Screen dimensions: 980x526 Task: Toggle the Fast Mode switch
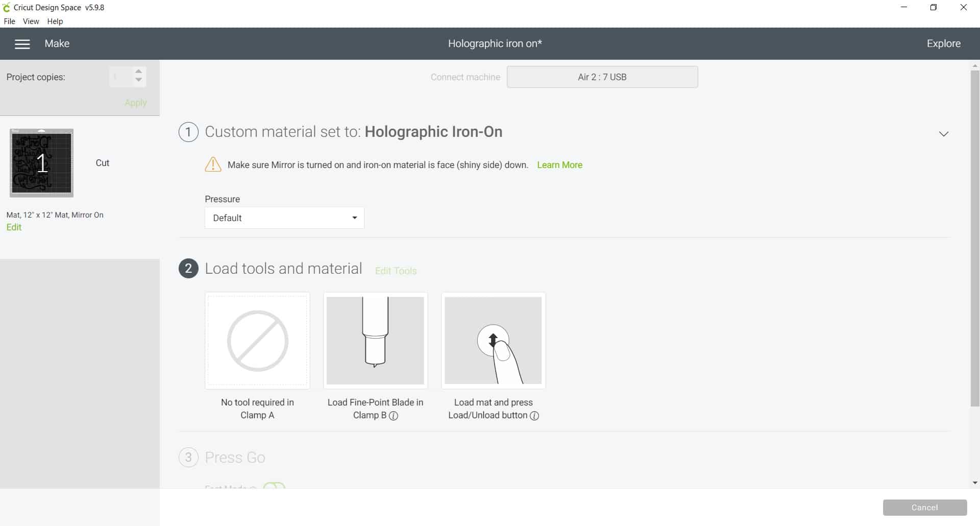274,486
